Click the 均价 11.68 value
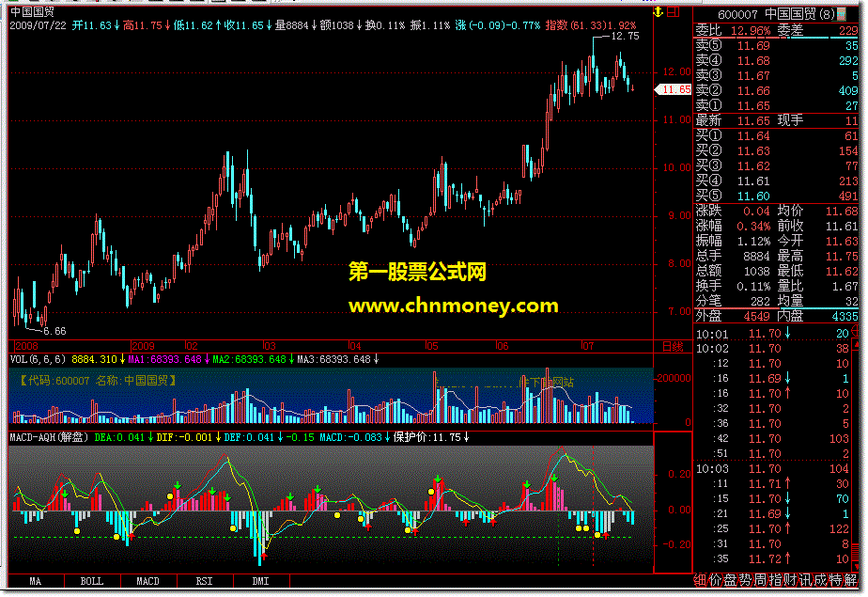 pos(842,211)
